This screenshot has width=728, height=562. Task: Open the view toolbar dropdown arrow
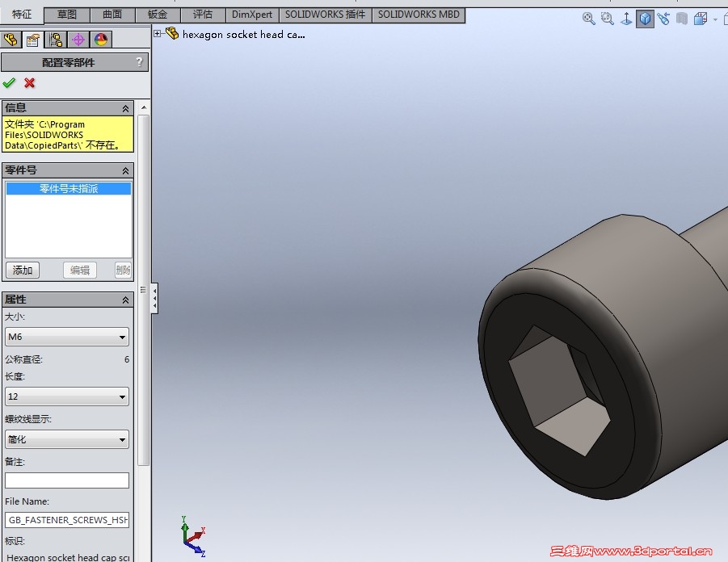point(715,19)
